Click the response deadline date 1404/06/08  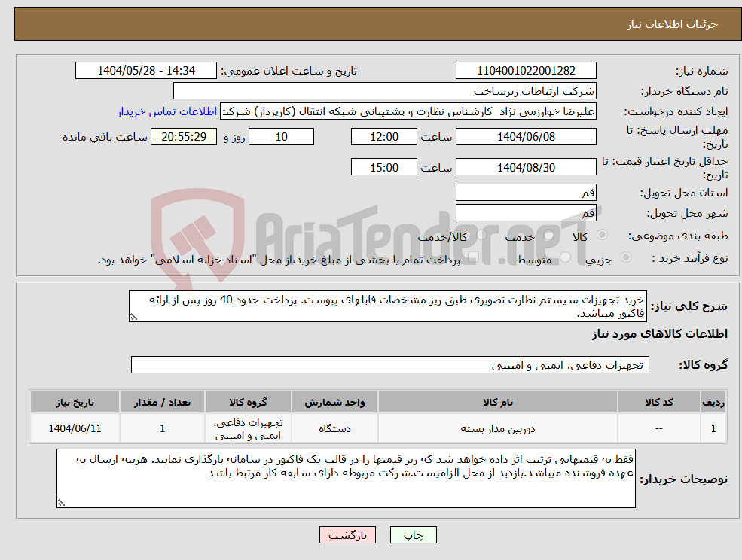pos(526,137)
